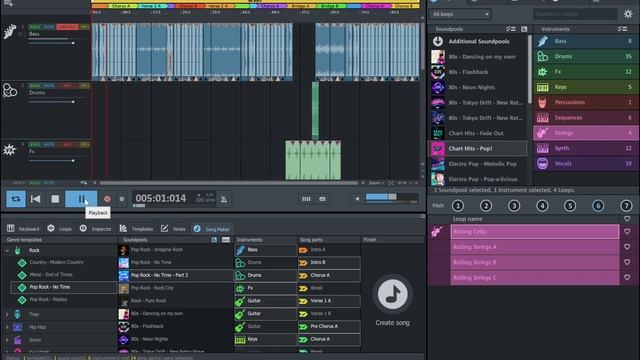Favorite the Rolling Strings C loop heart
The width and height of the screenshot is (640, 360).
[x=627, y=277]
